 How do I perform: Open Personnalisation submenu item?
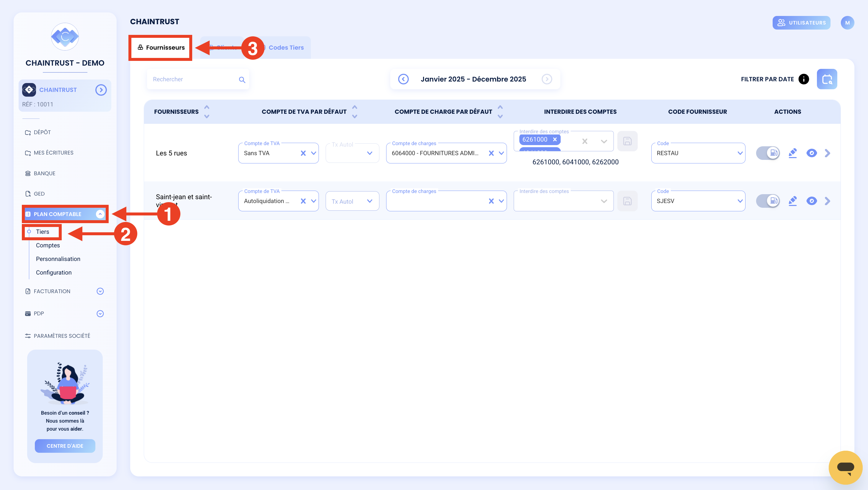tap(58, 259)
